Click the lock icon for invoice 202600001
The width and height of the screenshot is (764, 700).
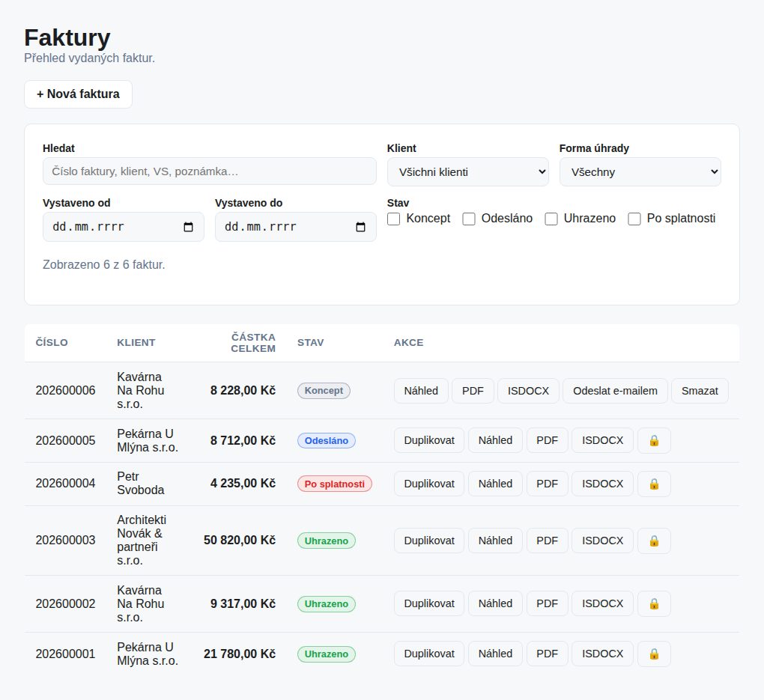pos(654,654)
